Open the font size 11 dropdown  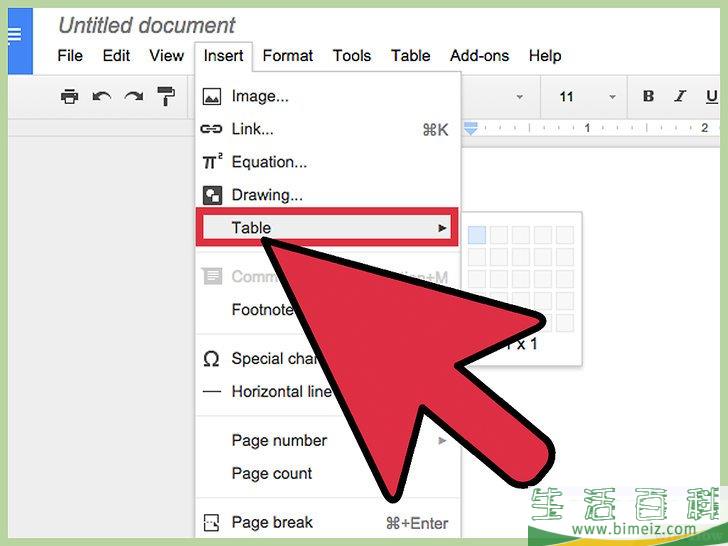click(587, 97)
